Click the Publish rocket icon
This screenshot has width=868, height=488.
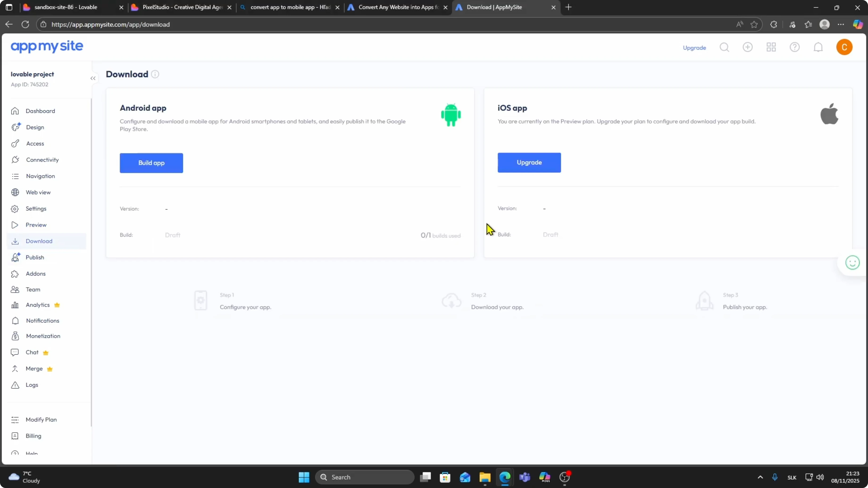[16, 257]
